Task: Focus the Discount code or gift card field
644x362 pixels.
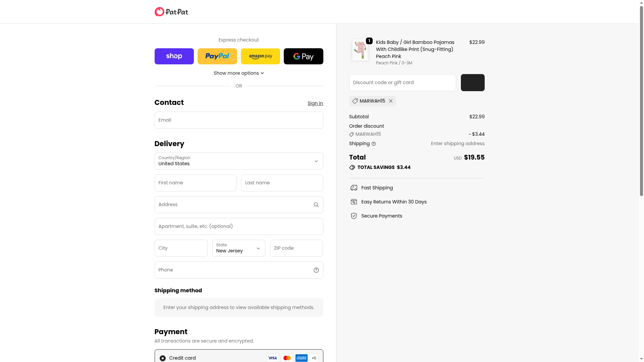Action: tap(402, 83)
